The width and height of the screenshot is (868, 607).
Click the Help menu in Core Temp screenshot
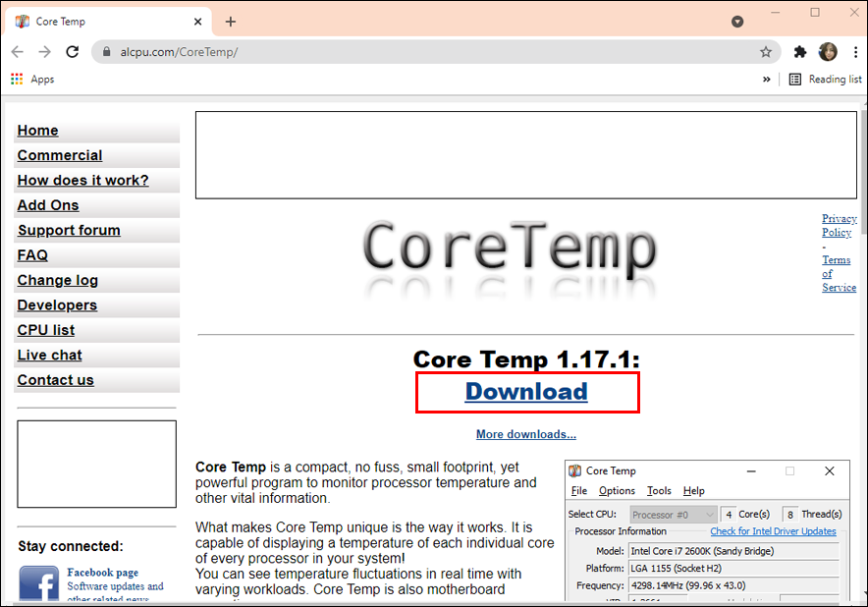coord(693,491)
